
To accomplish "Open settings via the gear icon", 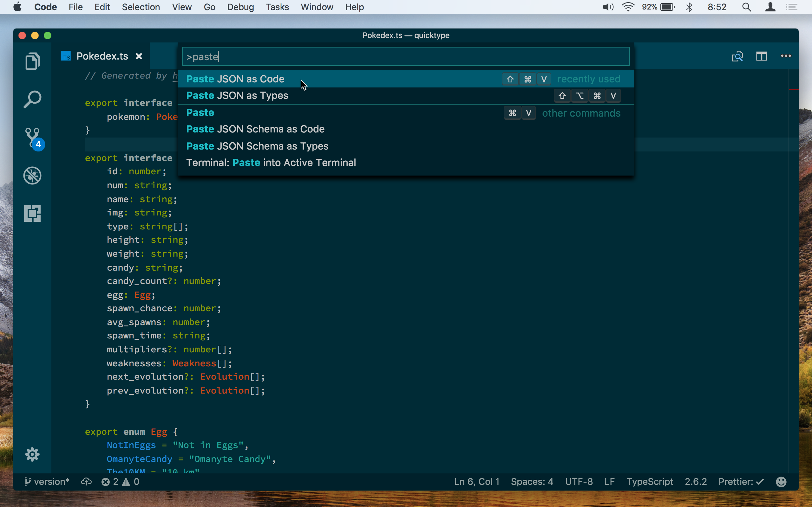I will pyautogui.click(x=32, y=454).
